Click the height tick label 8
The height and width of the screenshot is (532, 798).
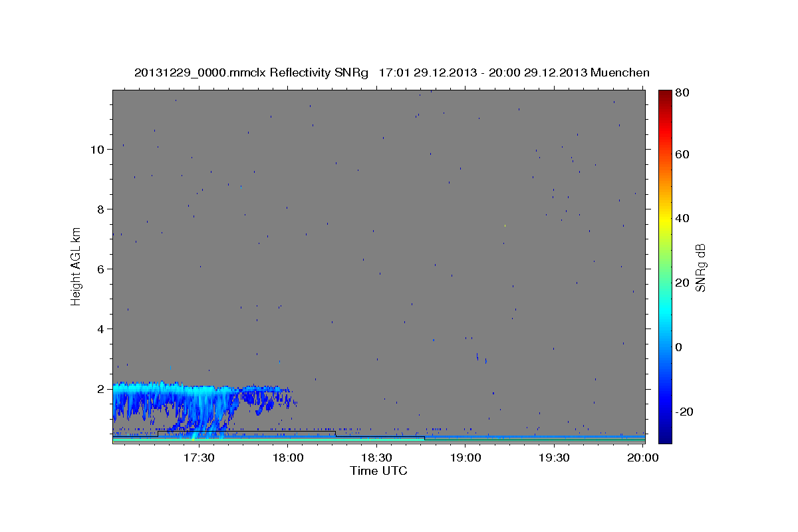(101, 209)
